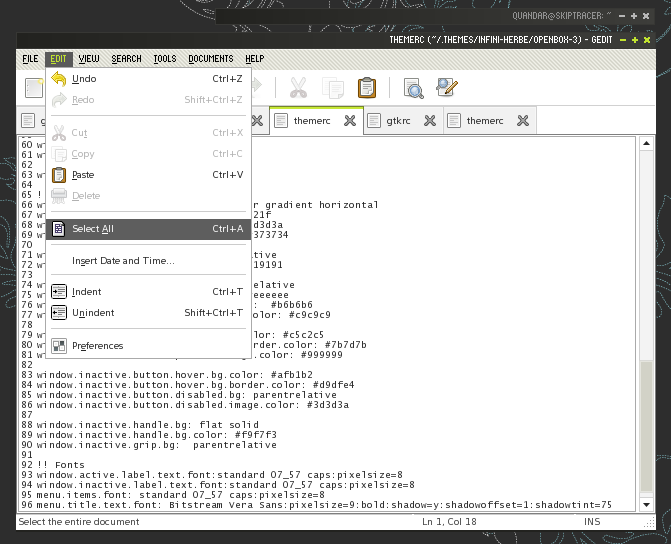
Task: Click the scrollbar up arrow
Action: [x=646, y=144]
